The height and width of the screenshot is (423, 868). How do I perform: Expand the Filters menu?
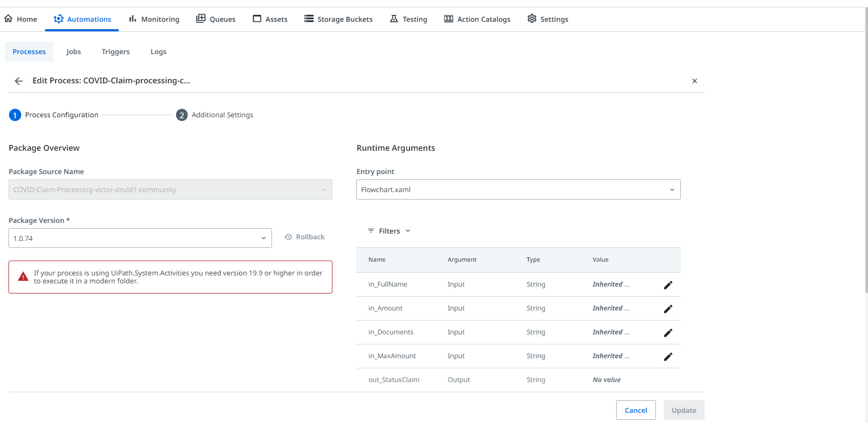(x=389, y=231)
